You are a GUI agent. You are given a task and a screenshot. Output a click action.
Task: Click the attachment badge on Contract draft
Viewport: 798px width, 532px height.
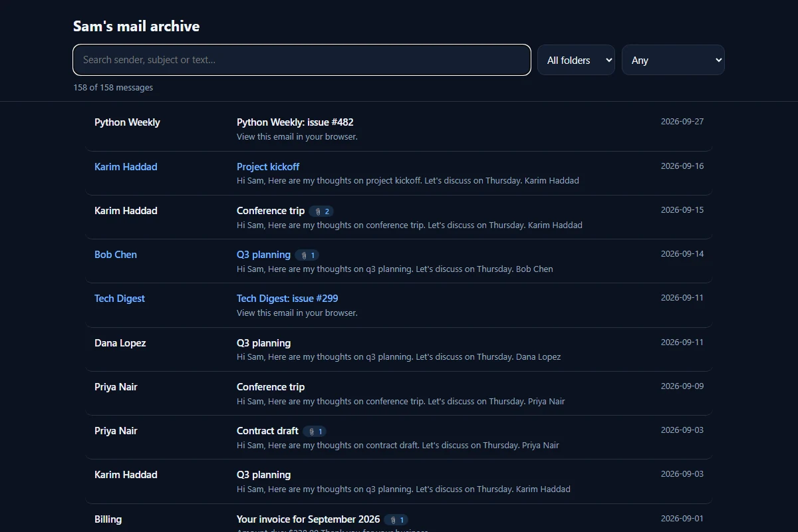pyautogui.click(x=315, y=432)
